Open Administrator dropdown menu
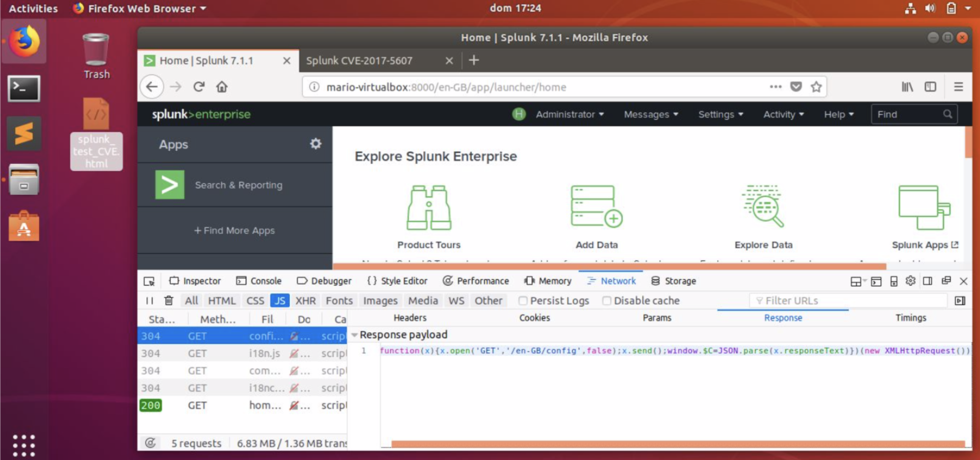Viewport: 980px width, 460px height. [x=569, y=115]
